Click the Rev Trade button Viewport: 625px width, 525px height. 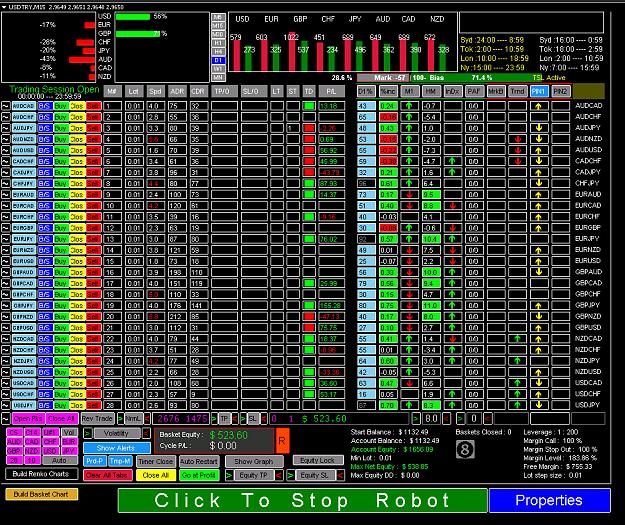point(97,419)
